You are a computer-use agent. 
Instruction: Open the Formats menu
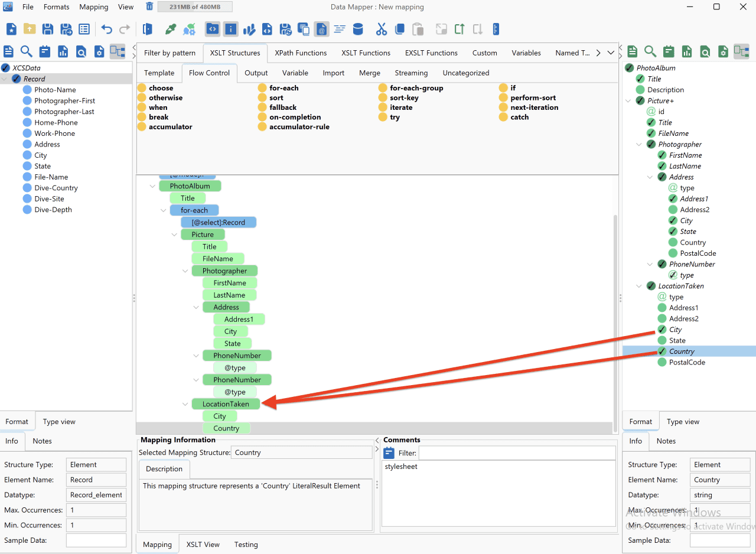click(x=56, y=7)
